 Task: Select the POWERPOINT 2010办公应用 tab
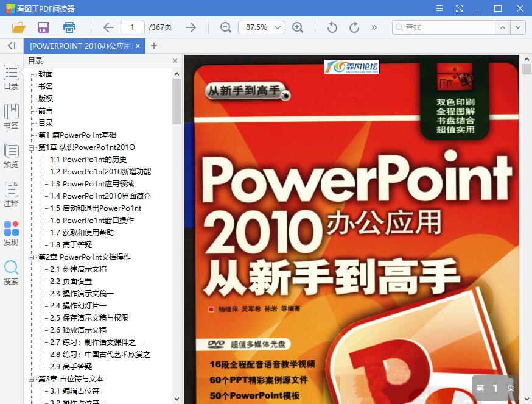(x=80, y=46)
